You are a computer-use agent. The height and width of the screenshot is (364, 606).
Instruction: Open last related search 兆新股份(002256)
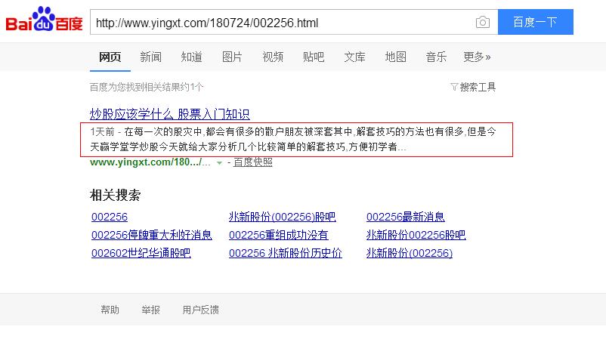[x=410, y=253]
